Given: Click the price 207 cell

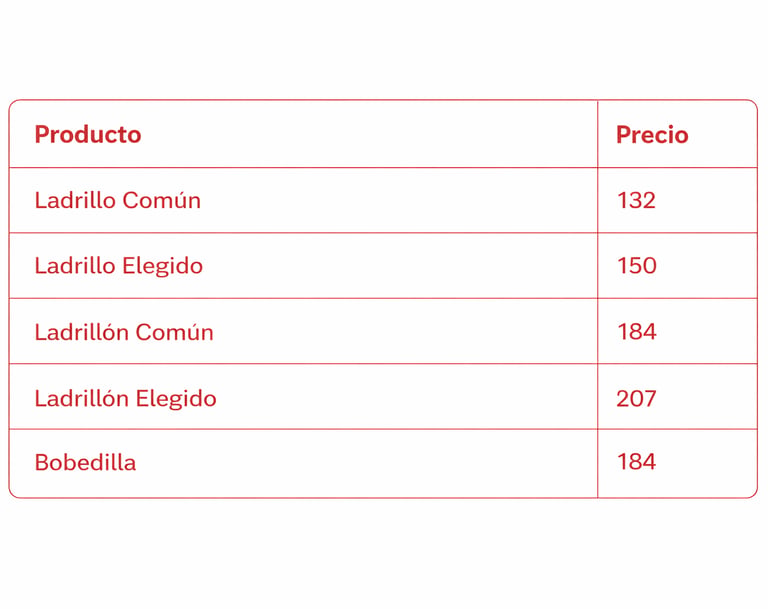Looking at the screenshot, I should click(x=677, y=397).
